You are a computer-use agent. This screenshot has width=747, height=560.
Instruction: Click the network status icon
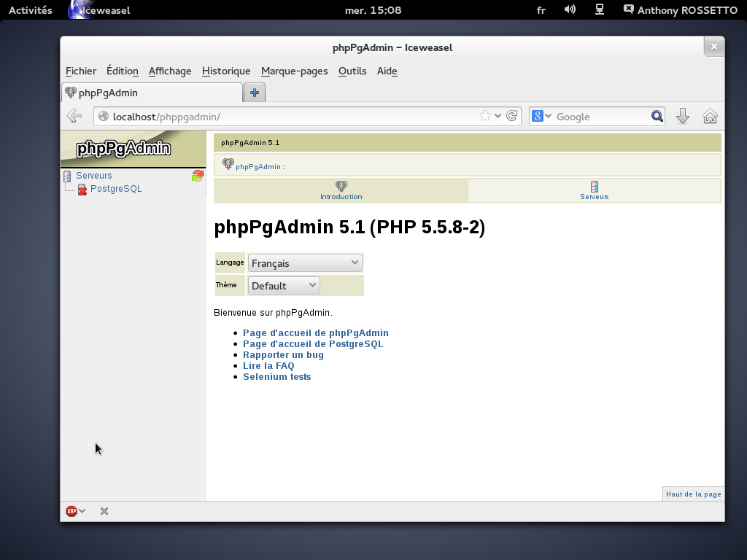coord(600,9)
